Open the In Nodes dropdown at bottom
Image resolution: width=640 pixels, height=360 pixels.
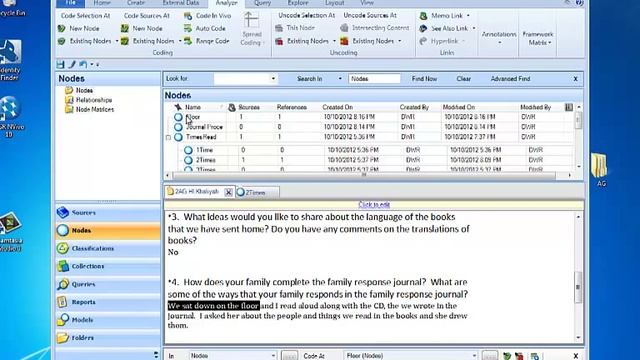click(x=273, y=356)
